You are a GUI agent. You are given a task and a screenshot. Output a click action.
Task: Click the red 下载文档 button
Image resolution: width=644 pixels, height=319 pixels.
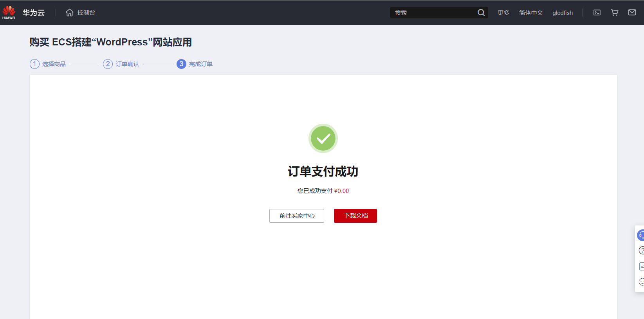coord(355,216)
